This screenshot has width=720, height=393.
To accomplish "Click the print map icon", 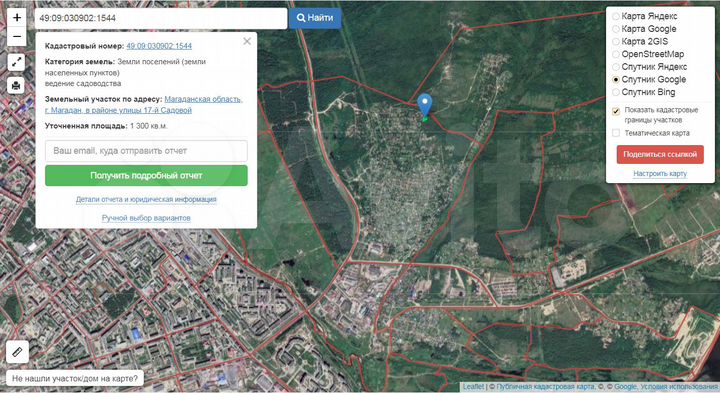I will [x=16, y=85].
